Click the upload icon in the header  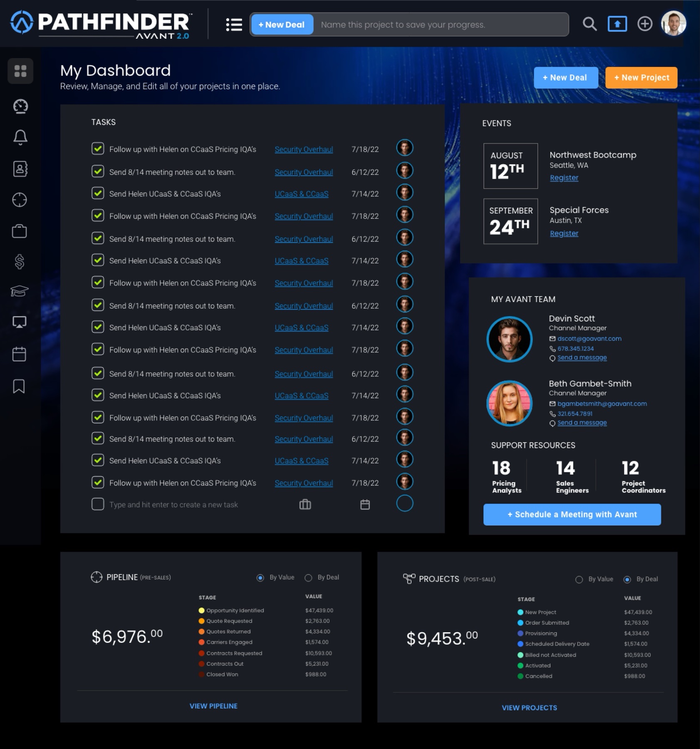[617, 24]
